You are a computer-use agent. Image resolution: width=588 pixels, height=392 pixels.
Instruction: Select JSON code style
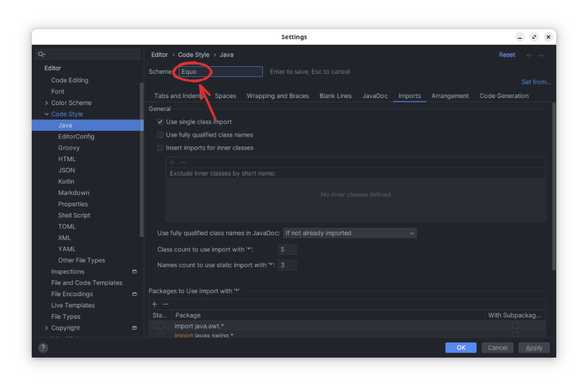[x=66, y=170]
